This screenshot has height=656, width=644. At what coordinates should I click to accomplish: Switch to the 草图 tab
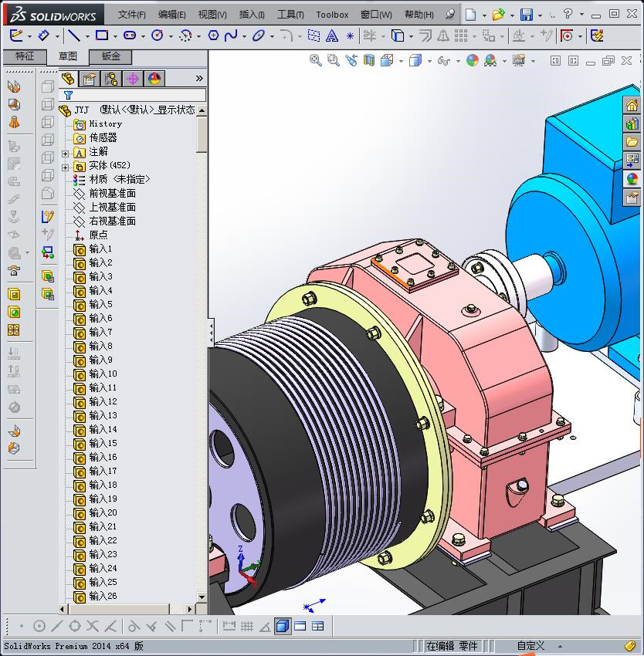67,56
